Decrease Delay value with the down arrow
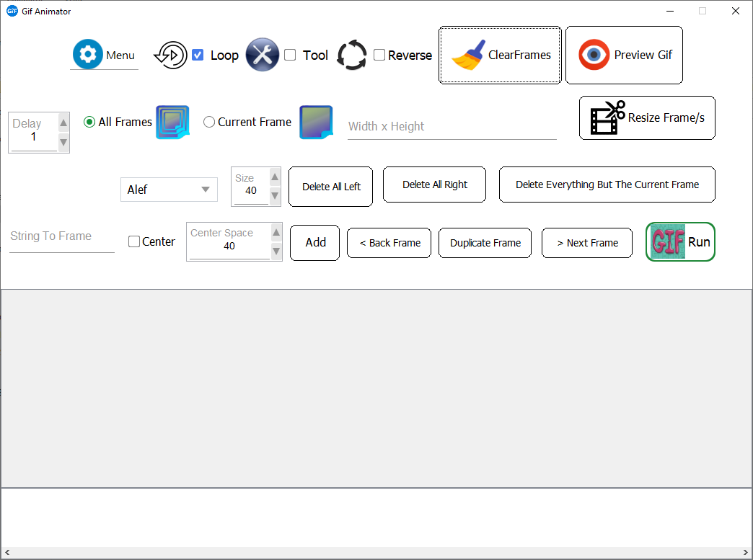This screenshot has height=560, width=753. coord(63,143)
